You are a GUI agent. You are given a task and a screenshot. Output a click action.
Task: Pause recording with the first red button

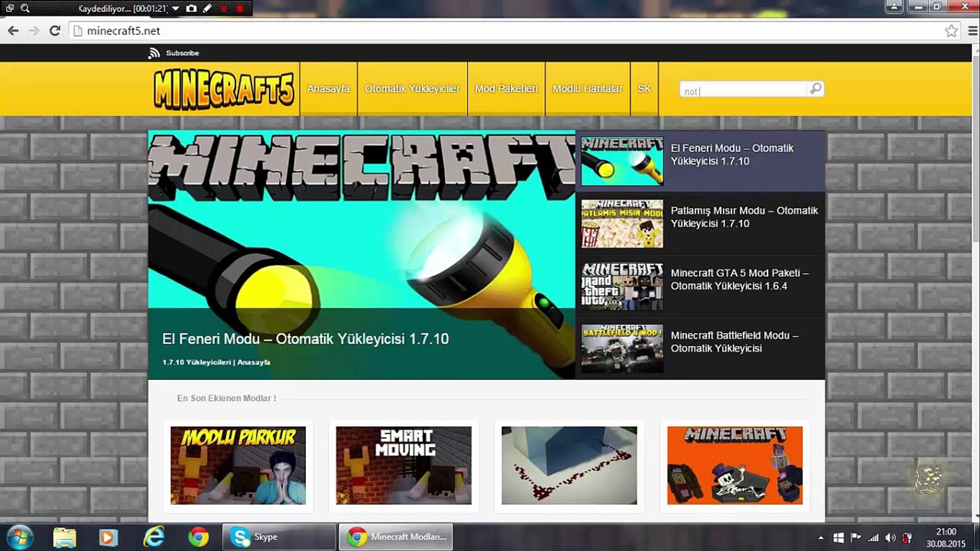224,8
